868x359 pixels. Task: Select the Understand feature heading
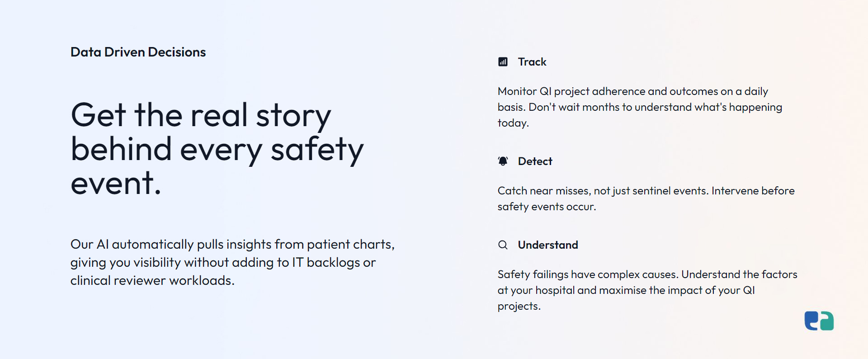(x=548, y=245)
